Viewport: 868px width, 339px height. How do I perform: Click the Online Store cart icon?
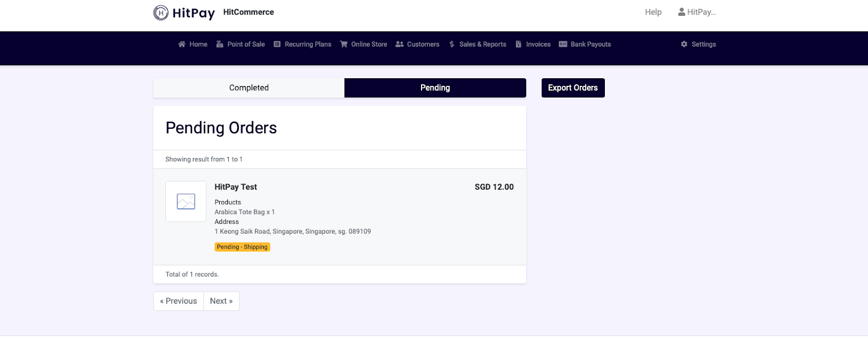point(344,45)
